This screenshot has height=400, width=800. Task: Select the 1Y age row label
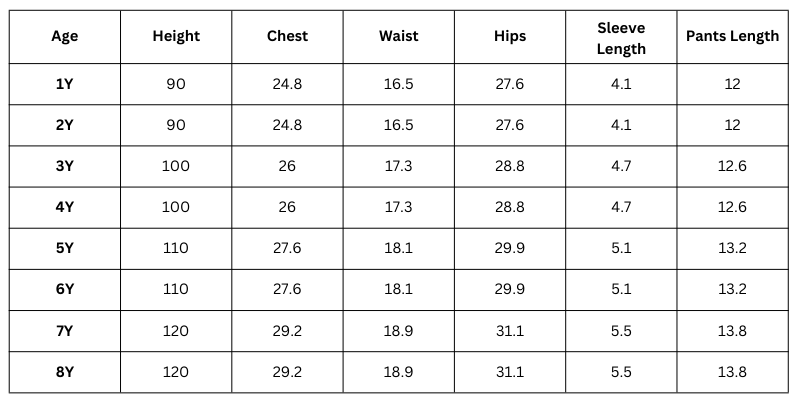click(65, 84)
